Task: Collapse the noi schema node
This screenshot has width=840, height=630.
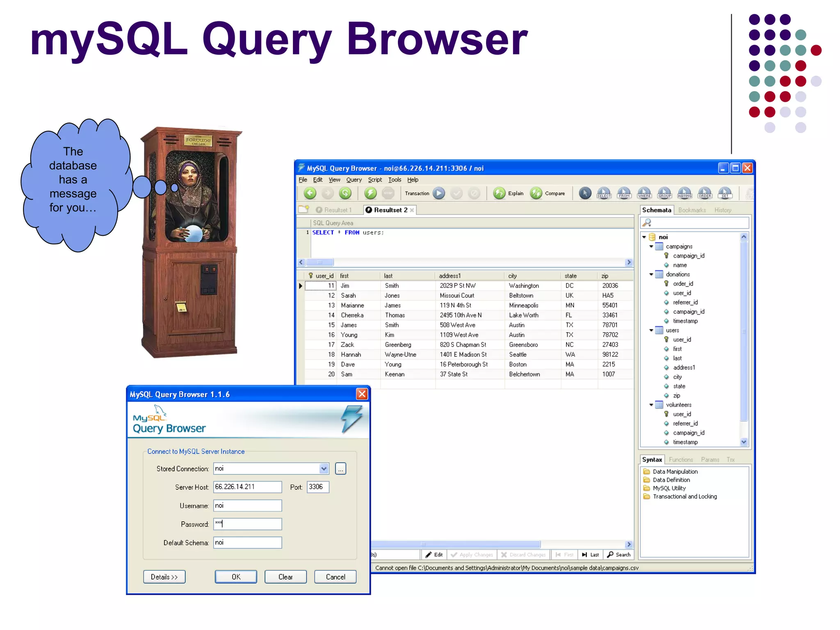Action: coord(644,237)
